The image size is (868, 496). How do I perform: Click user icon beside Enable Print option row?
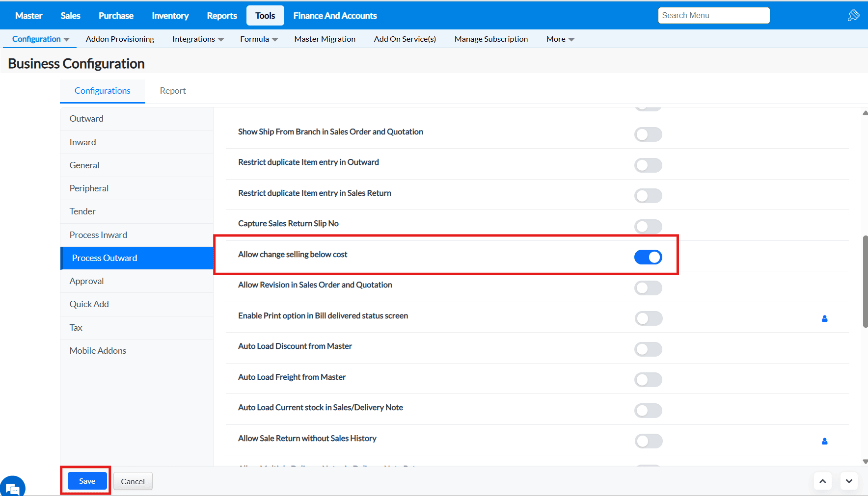(824, 319)
